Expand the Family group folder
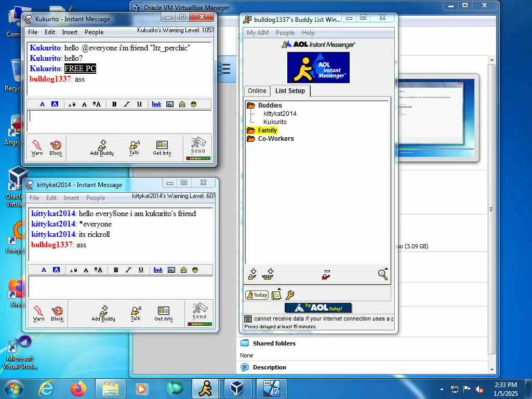The image size is (532, 399). (251, 130)
